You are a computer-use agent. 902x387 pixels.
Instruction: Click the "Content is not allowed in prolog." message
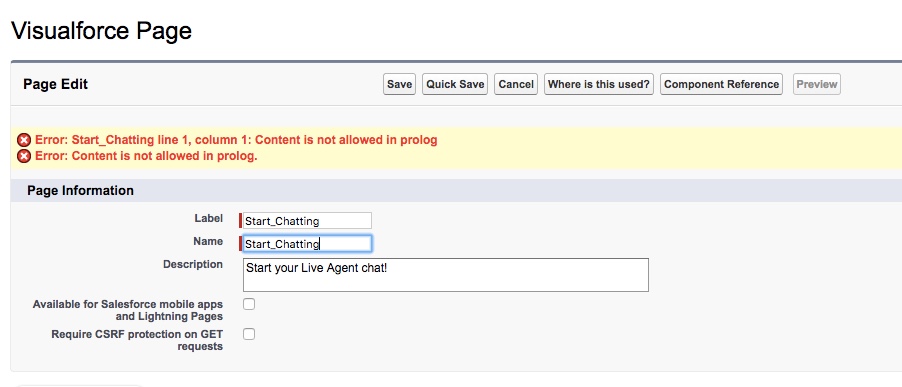click(x=146, y=156)
